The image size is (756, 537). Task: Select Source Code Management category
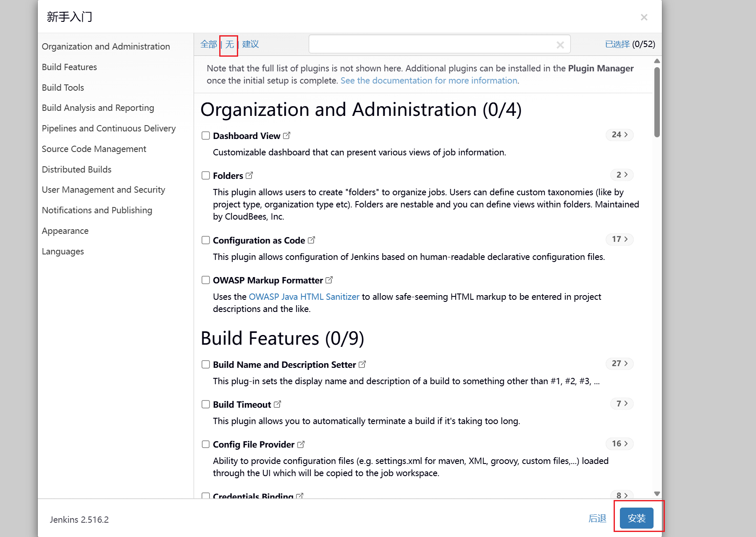(94, 149)
